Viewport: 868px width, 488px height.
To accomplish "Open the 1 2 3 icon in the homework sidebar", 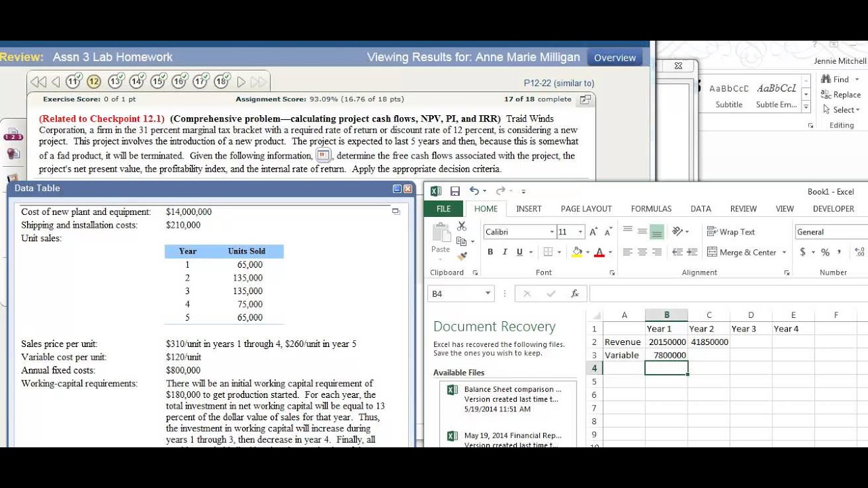I will 13,134.
